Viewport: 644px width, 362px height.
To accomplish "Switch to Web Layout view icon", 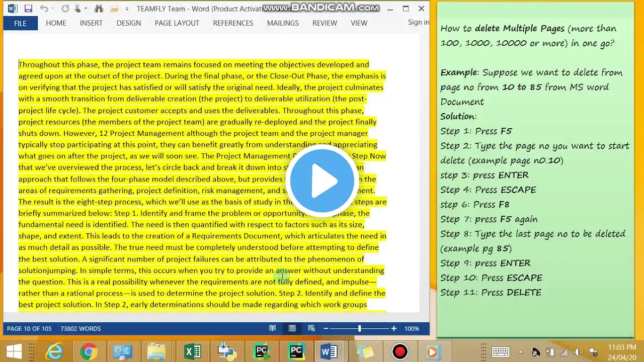I will click(311, 328).
